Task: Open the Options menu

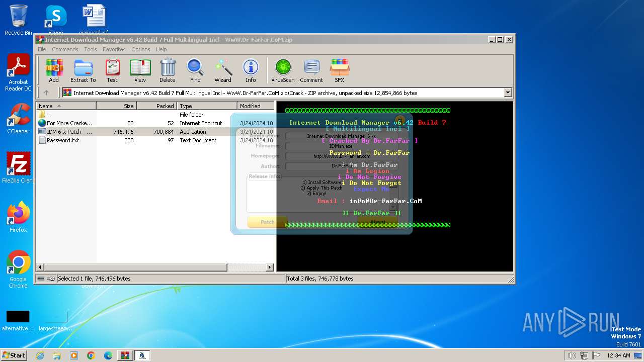Action: click(x=141, y=49)
